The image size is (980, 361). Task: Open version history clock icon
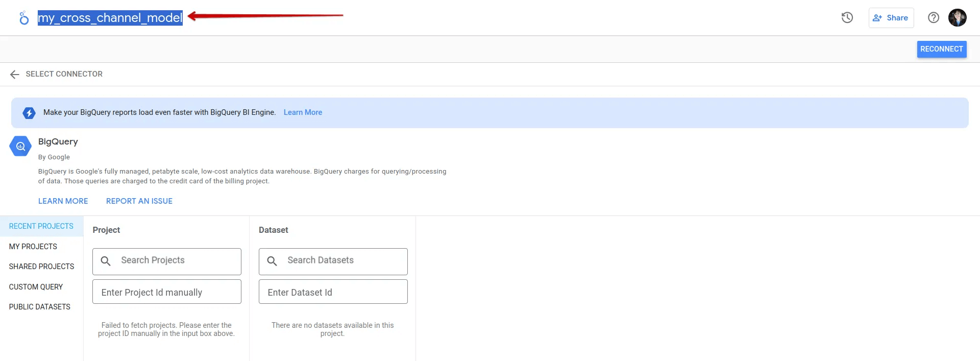point(847,18)
